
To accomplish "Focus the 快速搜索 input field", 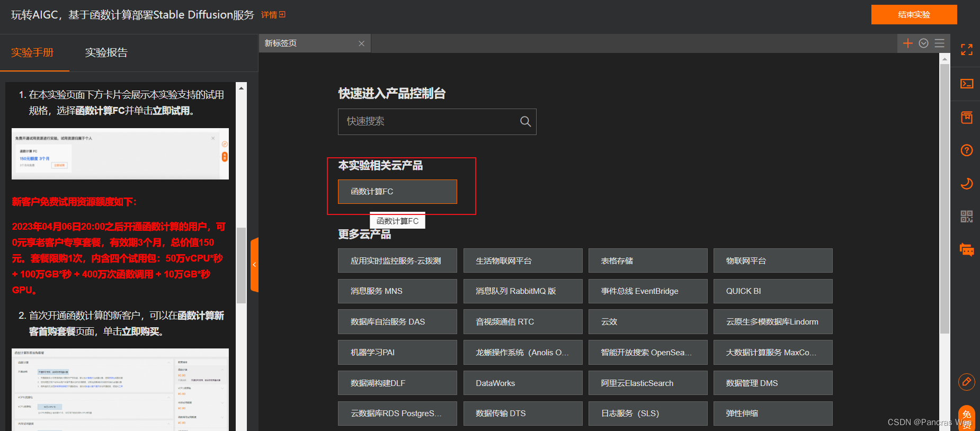I will tap(437, 122).
